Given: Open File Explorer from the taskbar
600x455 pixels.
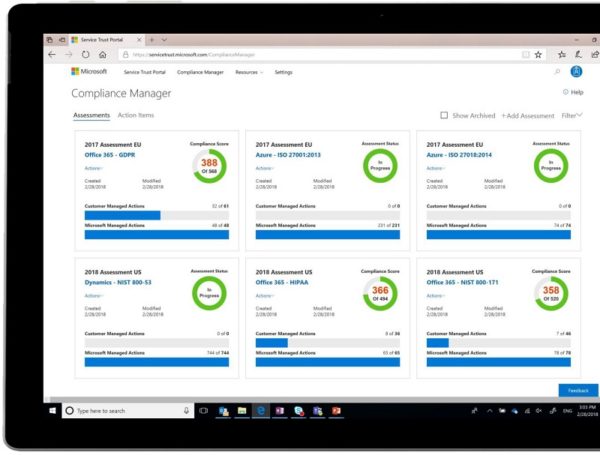Looking at the screenshot, I should [242, 411].
